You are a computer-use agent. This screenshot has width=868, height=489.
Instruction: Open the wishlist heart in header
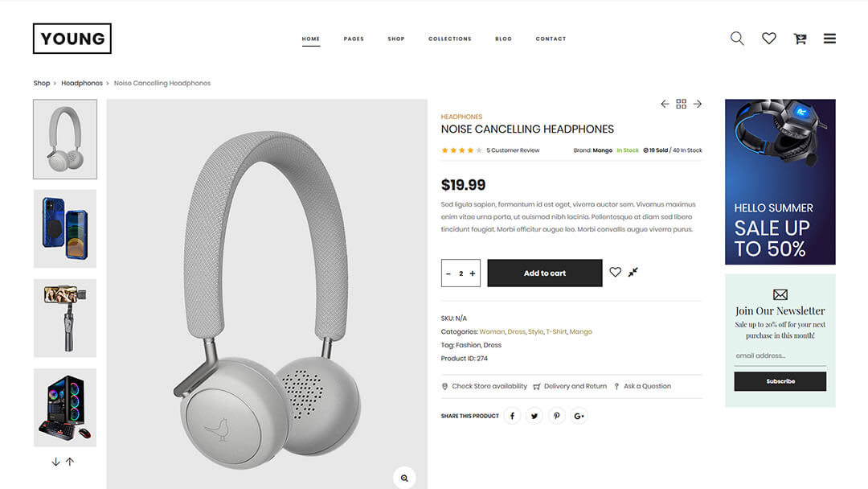coord(768,39)
